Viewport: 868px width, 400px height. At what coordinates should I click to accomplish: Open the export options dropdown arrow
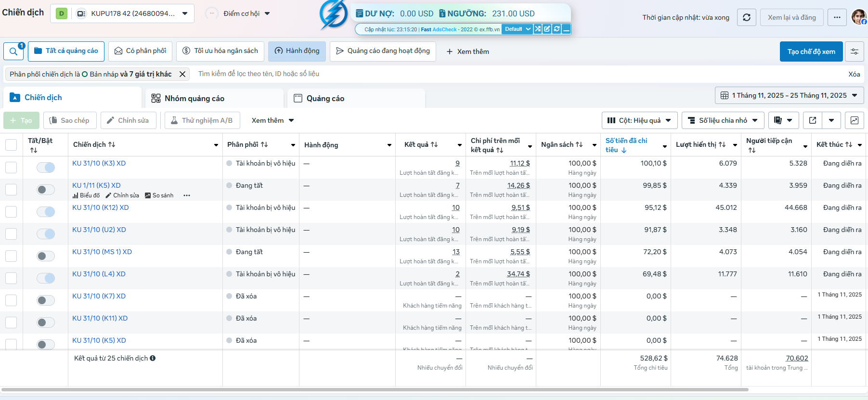tap(831, 120)
